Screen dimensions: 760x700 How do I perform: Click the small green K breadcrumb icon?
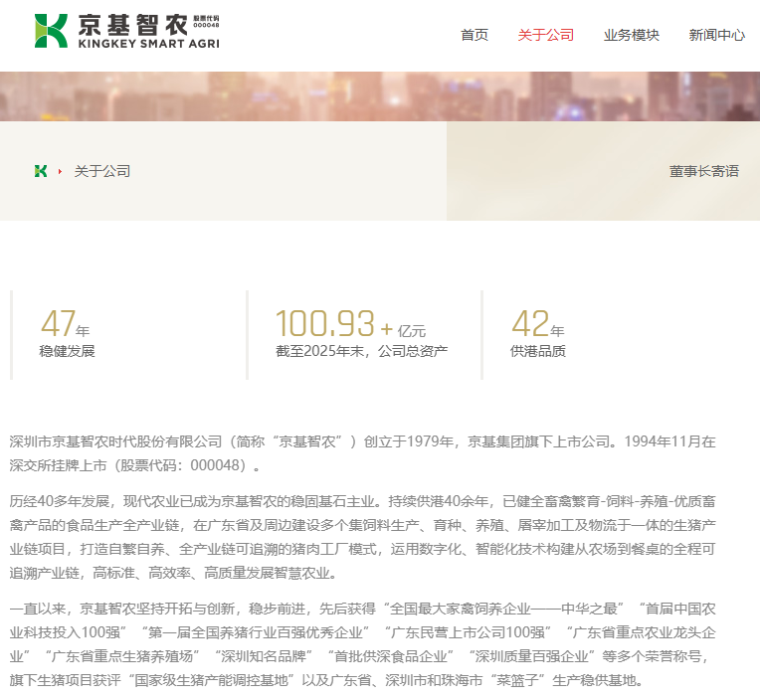click(41, 171)
